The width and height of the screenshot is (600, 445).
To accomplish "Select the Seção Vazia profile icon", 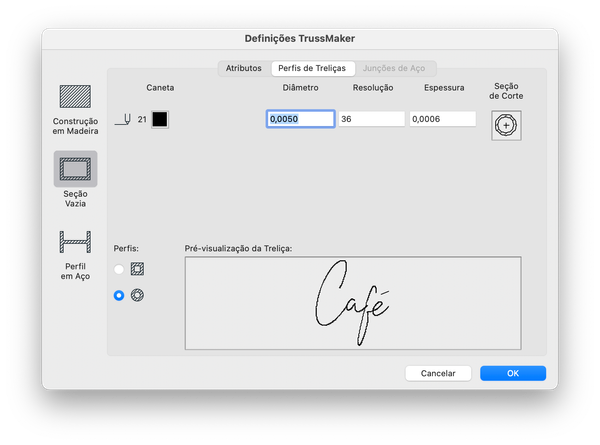I will click(75, 169).
